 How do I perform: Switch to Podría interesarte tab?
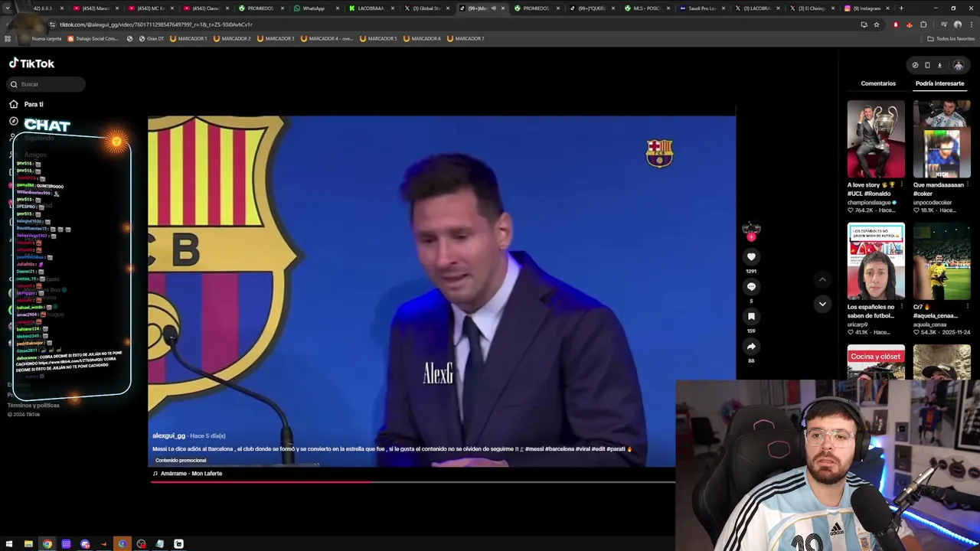(x=939, y=83)
